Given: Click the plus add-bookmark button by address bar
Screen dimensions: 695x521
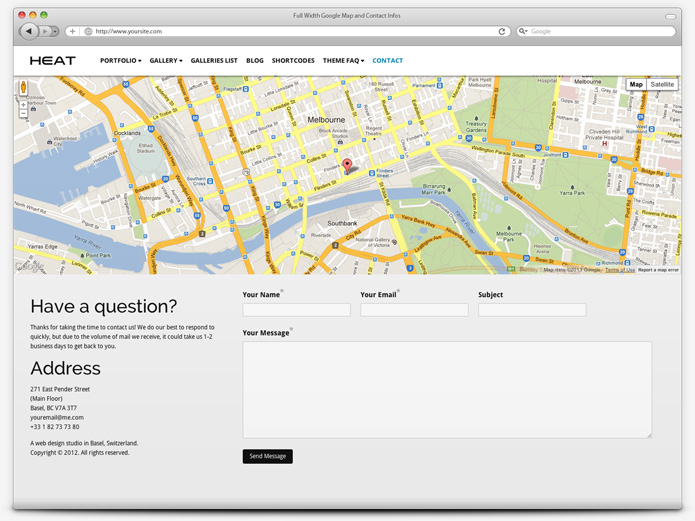Looking at the screenshot, I should [x=72, y=31].
